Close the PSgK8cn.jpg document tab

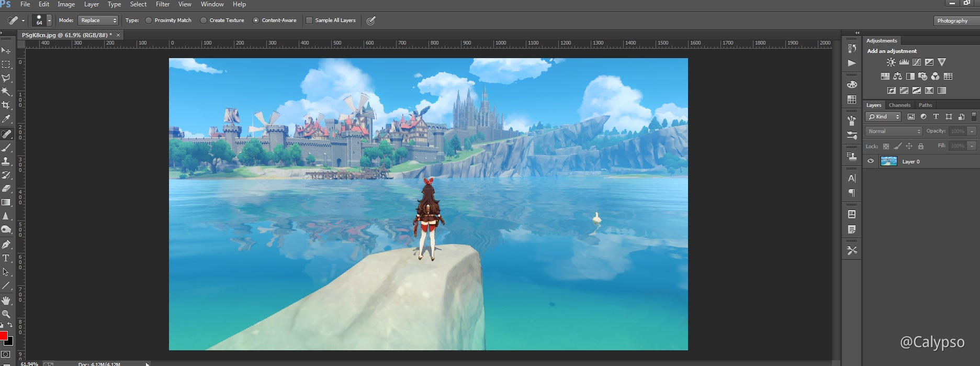118,35
